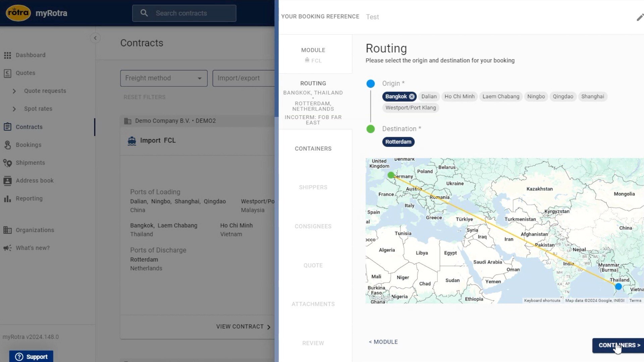
Task: Select Ningbo as origin
Action: 536,97
